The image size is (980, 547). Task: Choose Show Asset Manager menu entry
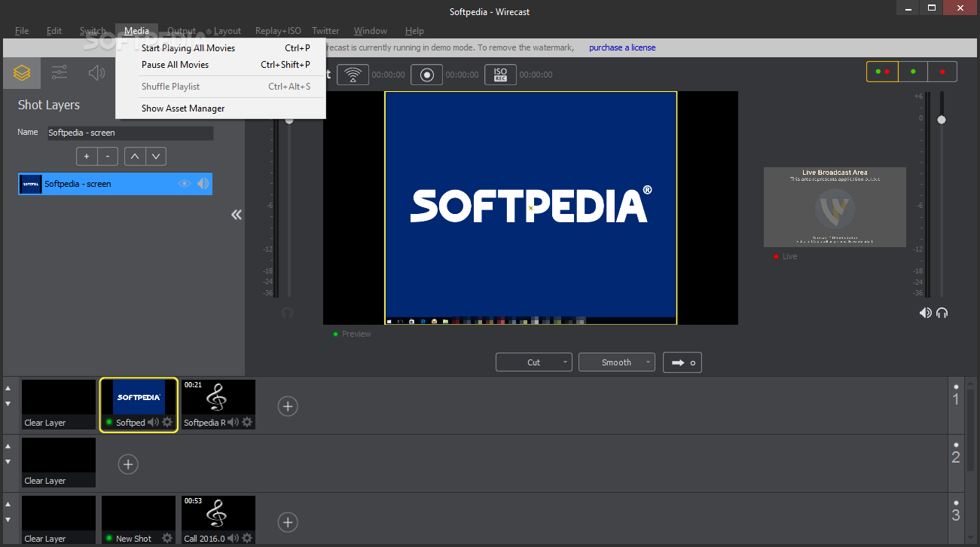click(x=221, y=108)
